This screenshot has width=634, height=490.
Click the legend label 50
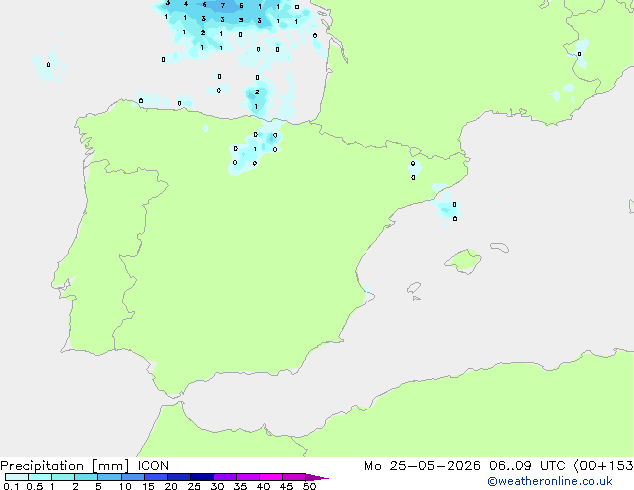click(x=310, y=486)
